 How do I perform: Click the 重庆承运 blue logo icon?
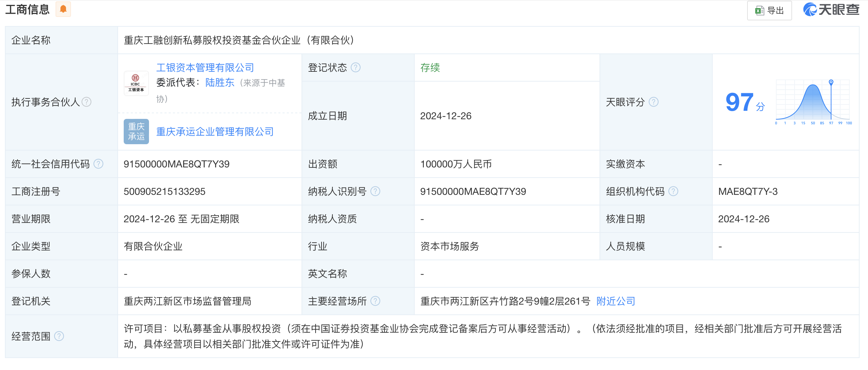pyautogui.click(x=136, y=132)
